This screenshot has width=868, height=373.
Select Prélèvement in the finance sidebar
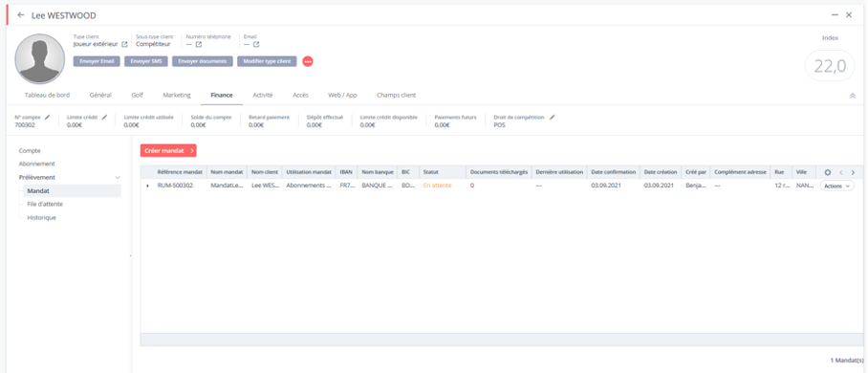click(37, 177)
